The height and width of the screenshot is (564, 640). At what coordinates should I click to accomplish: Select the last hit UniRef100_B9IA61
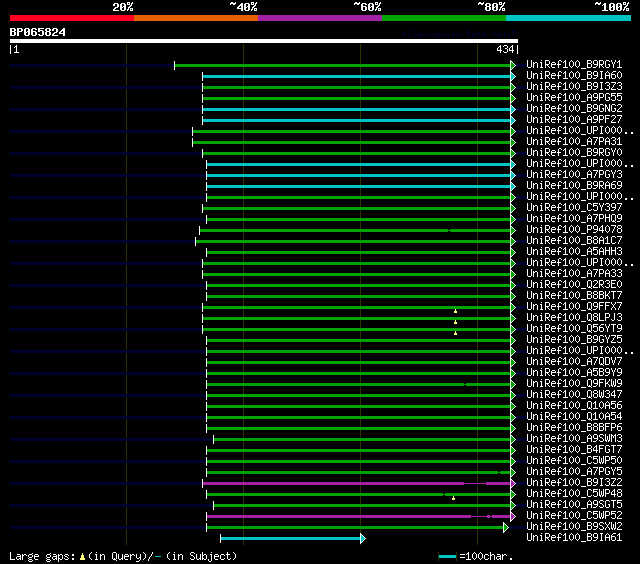coord(573,538)
